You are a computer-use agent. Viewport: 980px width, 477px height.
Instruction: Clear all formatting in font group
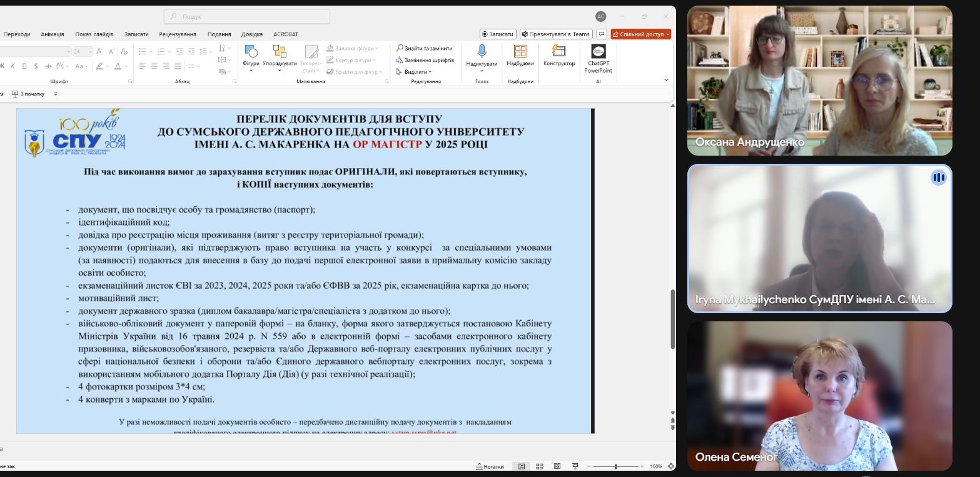point(124,51)
